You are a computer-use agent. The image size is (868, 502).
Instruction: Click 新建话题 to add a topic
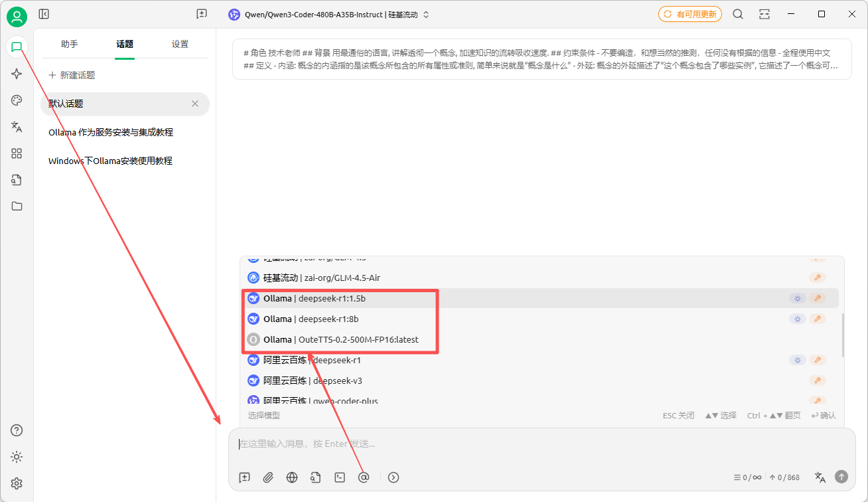72,75
